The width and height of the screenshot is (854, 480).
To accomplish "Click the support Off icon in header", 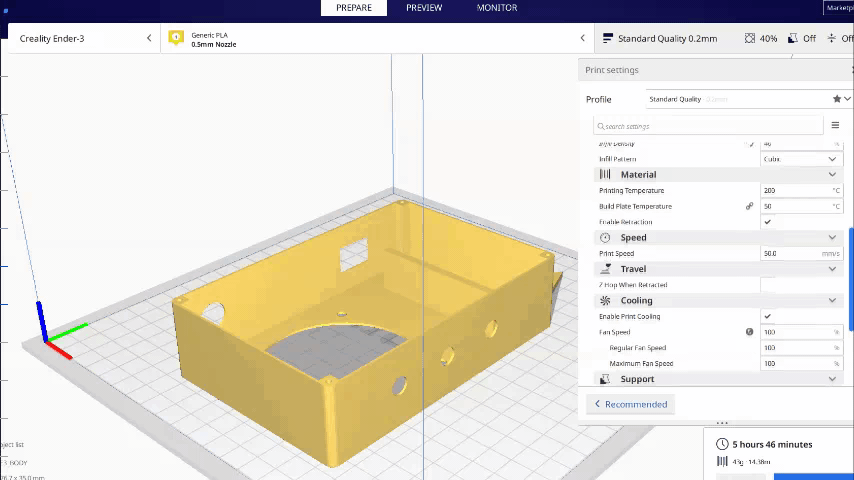I will [792, 38].
